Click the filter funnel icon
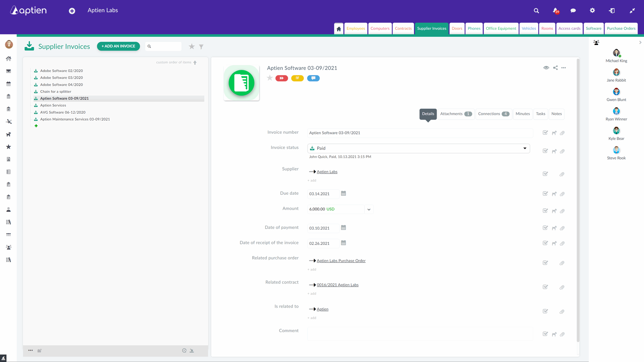The width and height of the screenshot is (644, 362). click(x=201, y=47)
